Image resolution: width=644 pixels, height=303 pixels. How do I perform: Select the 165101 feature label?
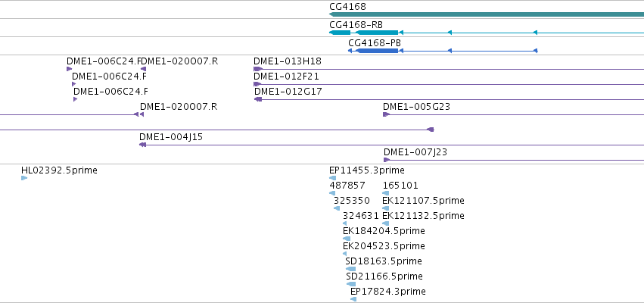[x=400, y=186]
